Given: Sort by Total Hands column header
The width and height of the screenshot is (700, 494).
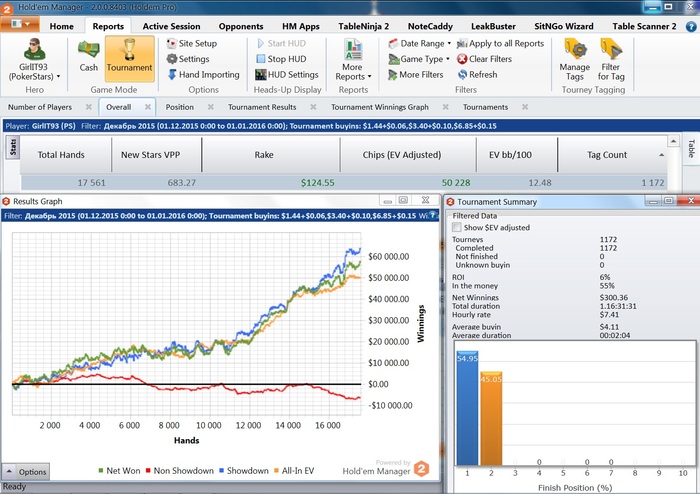Looking at the screenshot, I should point(65,155).
